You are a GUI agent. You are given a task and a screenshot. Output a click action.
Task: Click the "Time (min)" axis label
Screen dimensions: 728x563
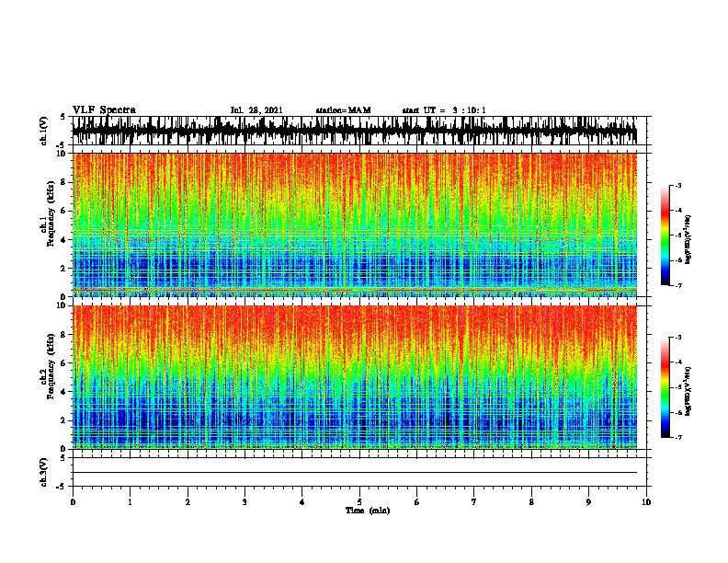(x=368, y=511)
